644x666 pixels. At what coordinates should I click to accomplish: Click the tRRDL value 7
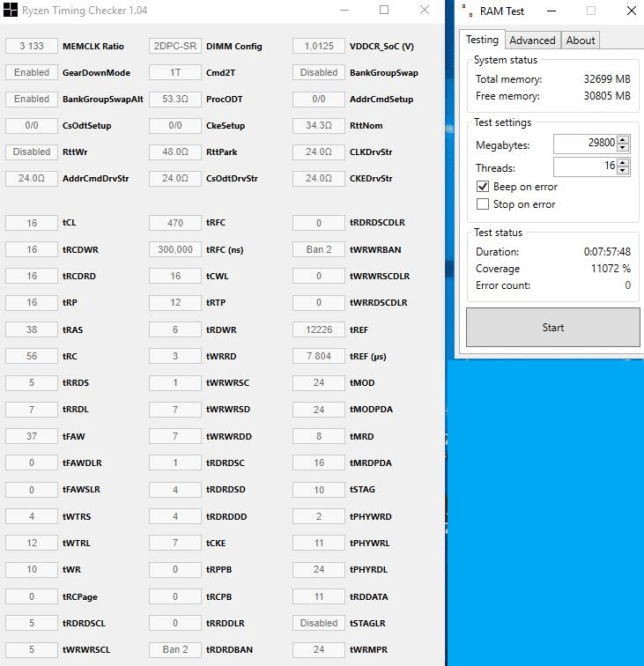tap(32, 410)
